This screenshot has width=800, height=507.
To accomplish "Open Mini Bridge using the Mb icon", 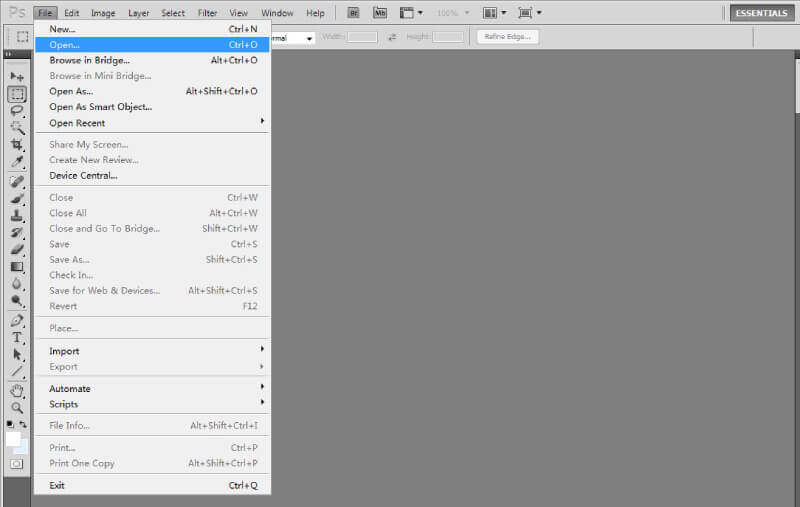I will point(380,13).
